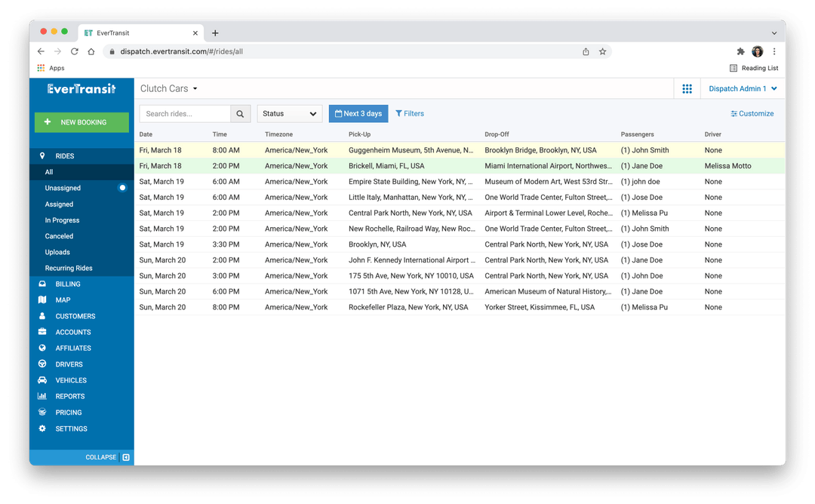Open the apps grid icon

click(x=687, y=88)
